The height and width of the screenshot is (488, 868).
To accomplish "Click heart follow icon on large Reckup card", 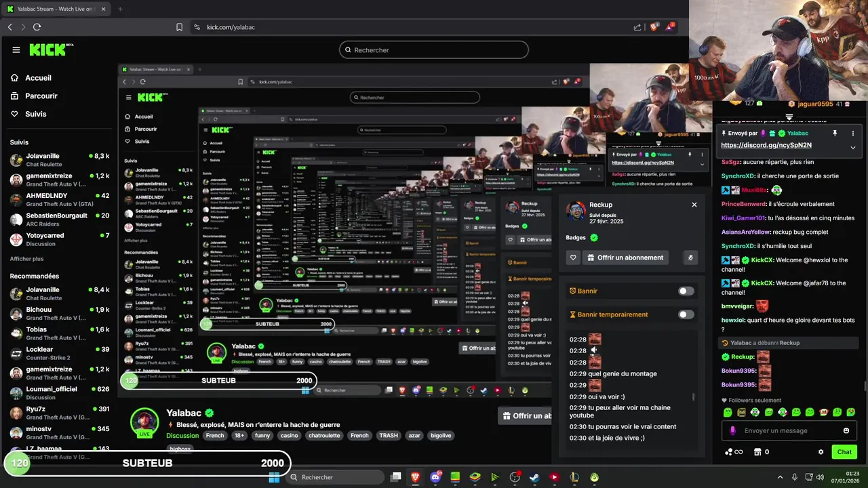I will 573,258.
